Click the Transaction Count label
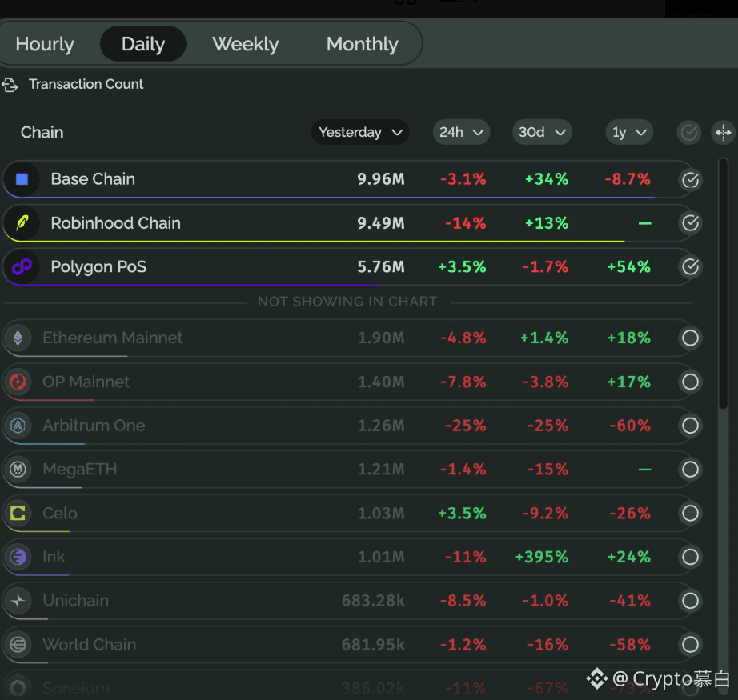Image resolution: width=738 pixels, height=700 pixels. (x=86, y=84)
